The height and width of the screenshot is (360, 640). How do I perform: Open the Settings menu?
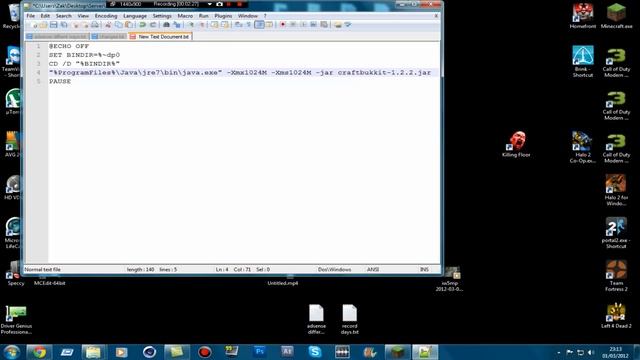(162, 16)
